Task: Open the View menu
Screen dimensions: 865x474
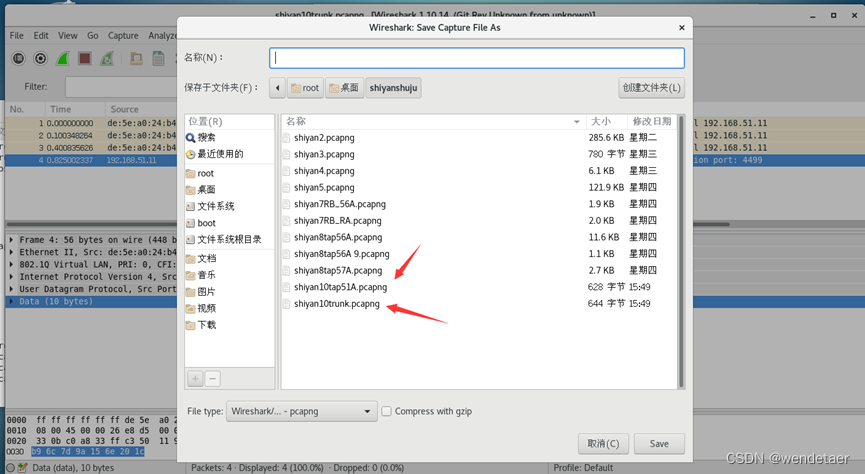Action: (68, 35)
